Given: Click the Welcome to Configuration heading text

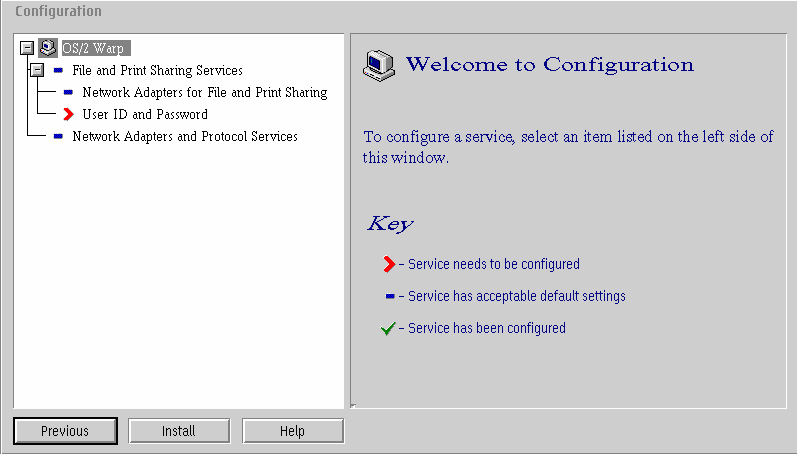Looking at the screenshot, I should coord(550,65).
